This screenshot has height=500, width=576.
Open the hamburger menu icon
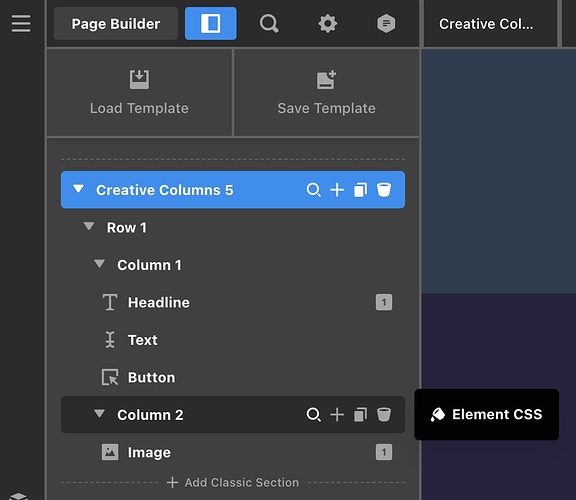[21, 24]
